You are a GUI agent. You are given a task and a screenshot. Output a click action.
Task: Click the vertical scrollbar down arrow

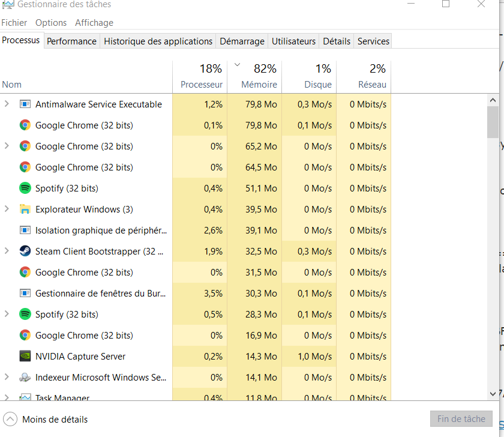493,392
